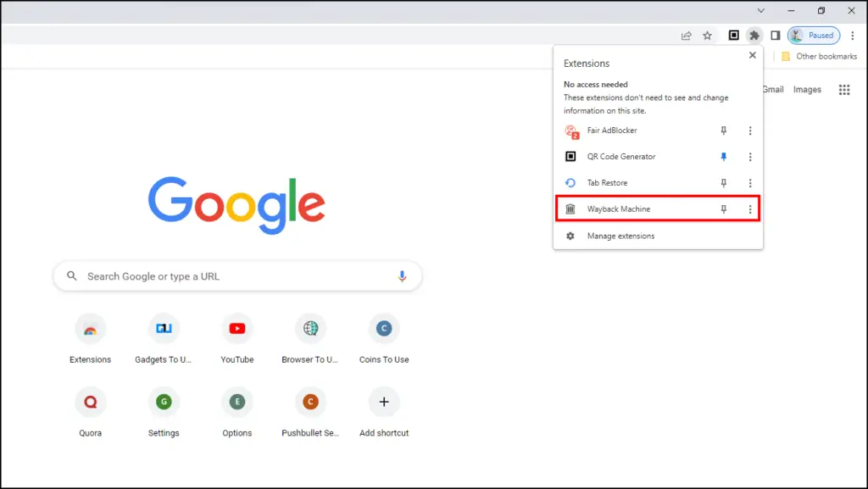Pin the Wayback Machine extension
The image size is (868, 489).
point(723,209)
